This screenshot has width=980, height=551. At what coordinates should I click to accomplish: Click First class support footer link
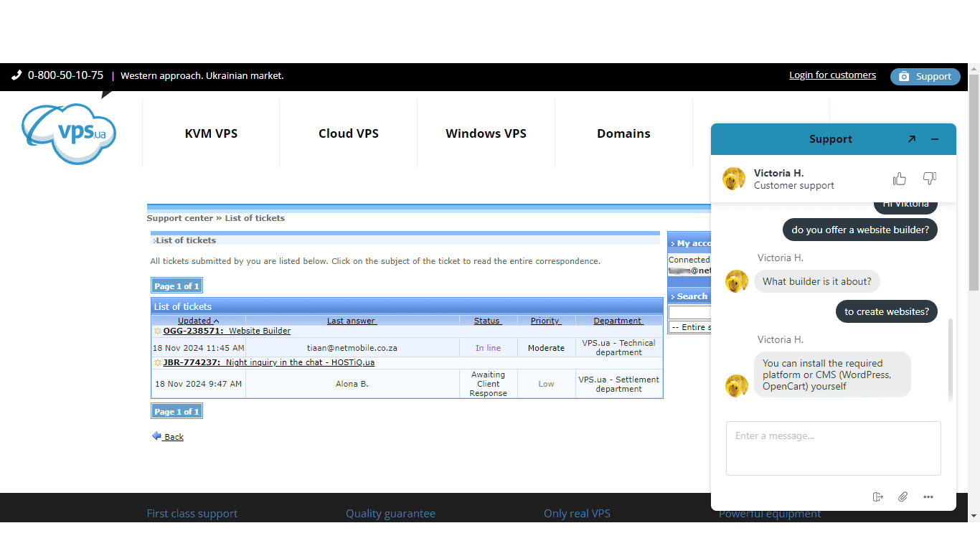point(192,514)
